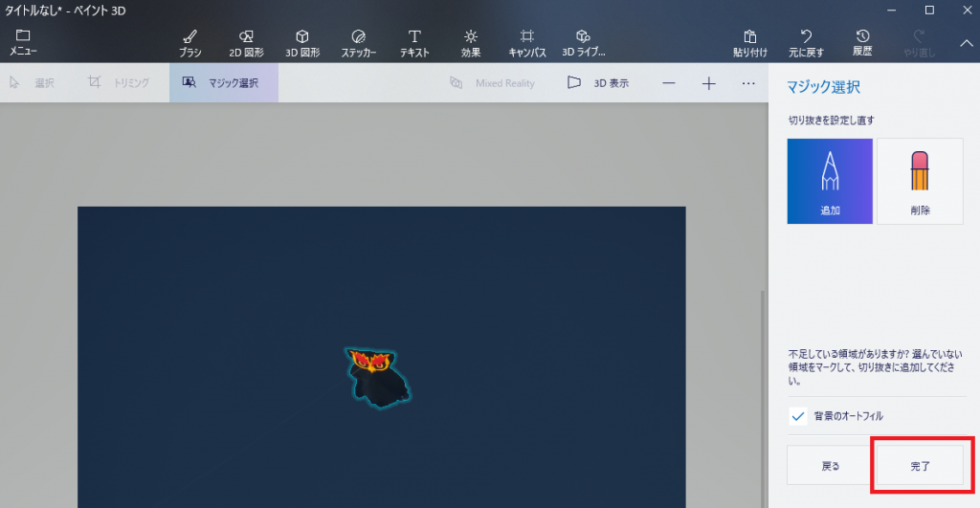Open the 3D 図形 shapes tool

(302, 43)
